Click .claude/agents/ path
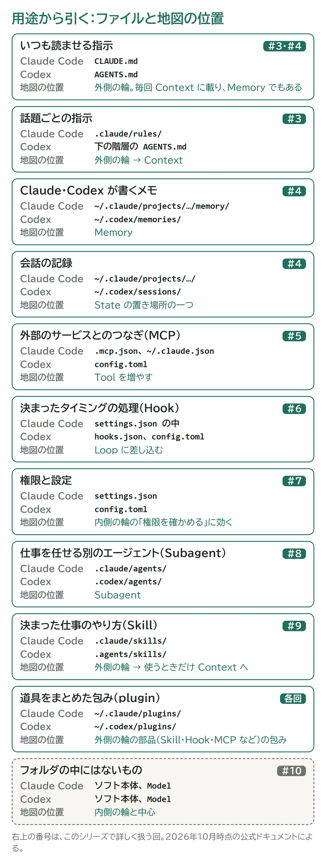 [x=130, y=569]
